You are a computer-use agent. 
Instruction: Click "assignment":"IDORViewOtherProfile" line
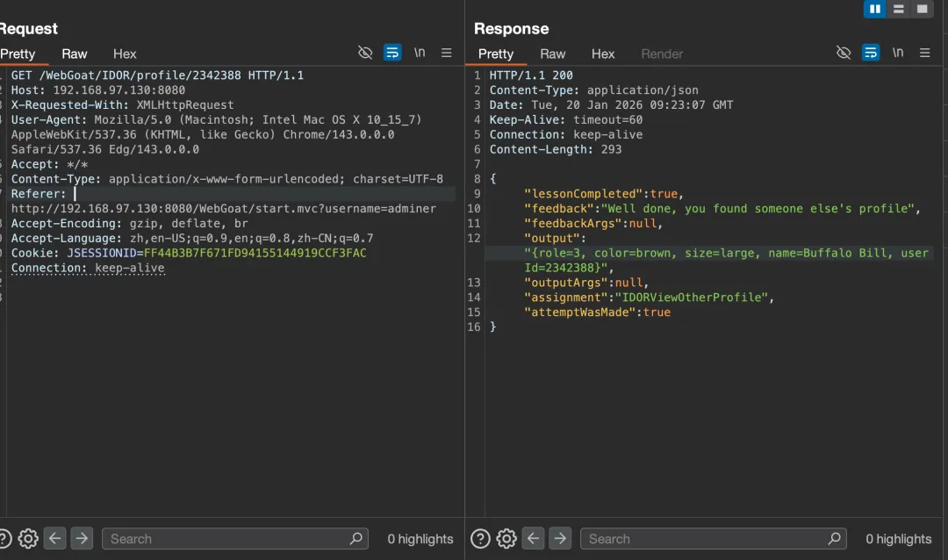(649, 298)
